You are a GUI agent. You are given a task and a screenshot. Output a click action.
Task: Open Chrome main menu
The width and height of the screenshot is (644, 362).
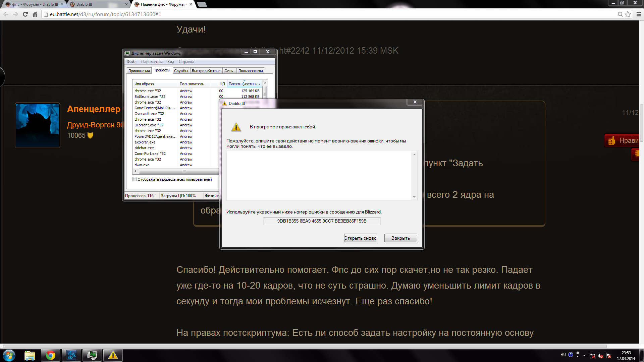tap(639, 14)
